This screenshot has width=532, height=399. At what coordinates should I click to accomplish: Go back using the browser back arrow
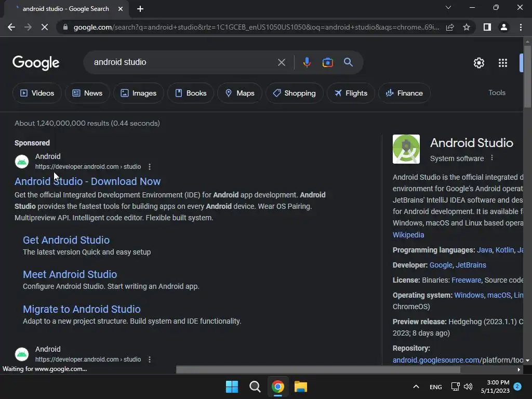coord(11,27)
